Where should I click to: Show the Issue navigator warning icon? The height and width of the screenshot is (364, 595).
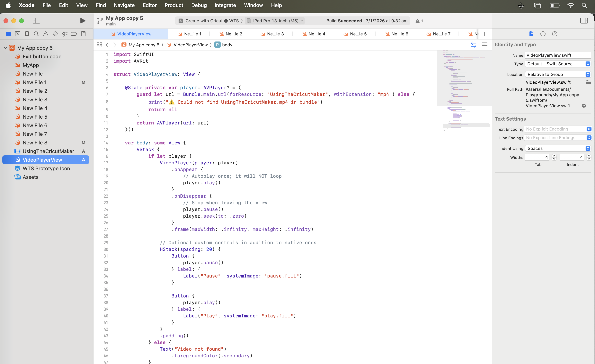coord(46,34)
